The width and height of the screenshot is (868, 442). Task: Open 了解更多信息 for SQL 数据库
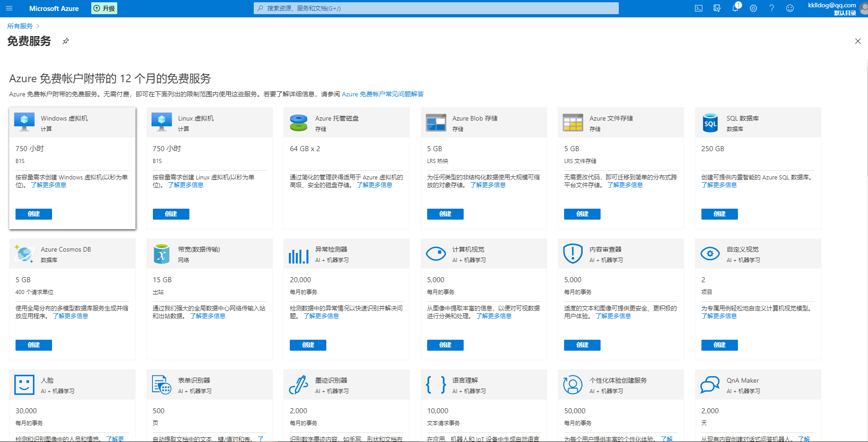coord(719,185)
